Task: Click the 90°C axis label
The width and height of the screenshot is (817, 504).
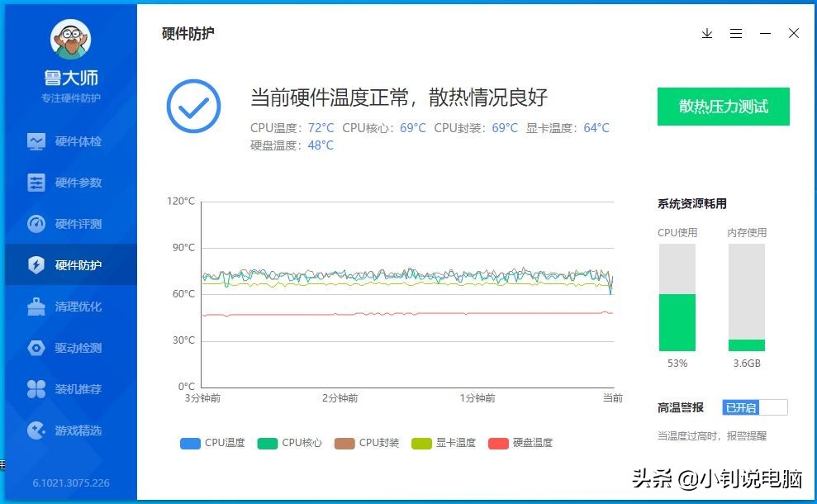Action: tap(183, 248)
